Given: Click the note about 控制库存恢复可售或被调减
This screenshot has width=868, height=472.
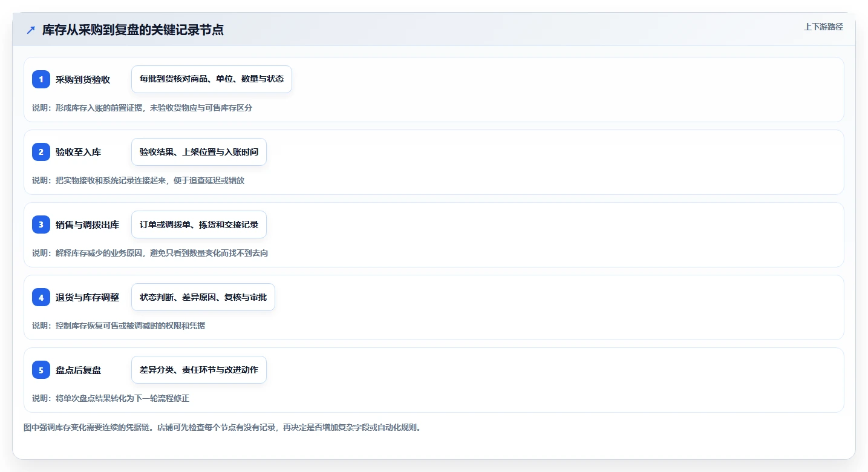Looking at the screenshot, I should tap(119, 326).
